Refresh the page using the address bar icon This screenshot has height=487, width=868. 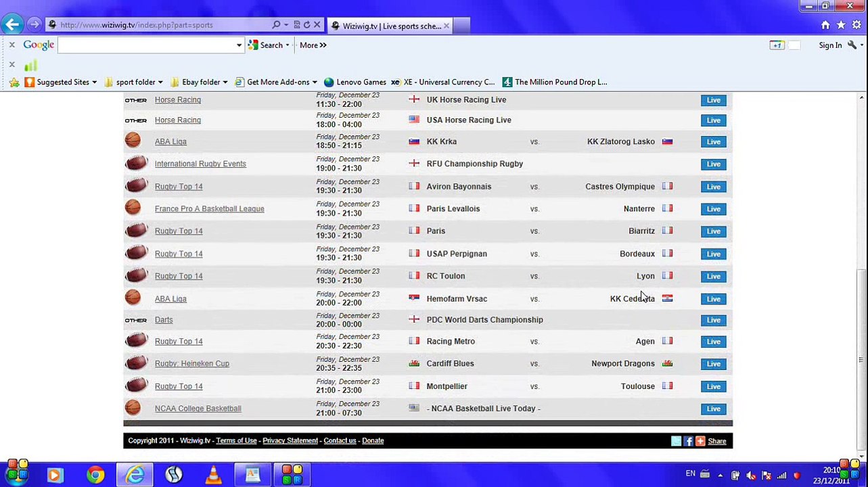pyautogui.click(x=306, y=25)
